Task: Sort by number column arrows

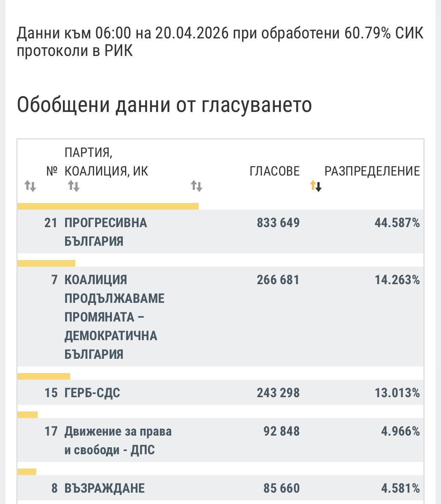Action: tap(30, 187)
